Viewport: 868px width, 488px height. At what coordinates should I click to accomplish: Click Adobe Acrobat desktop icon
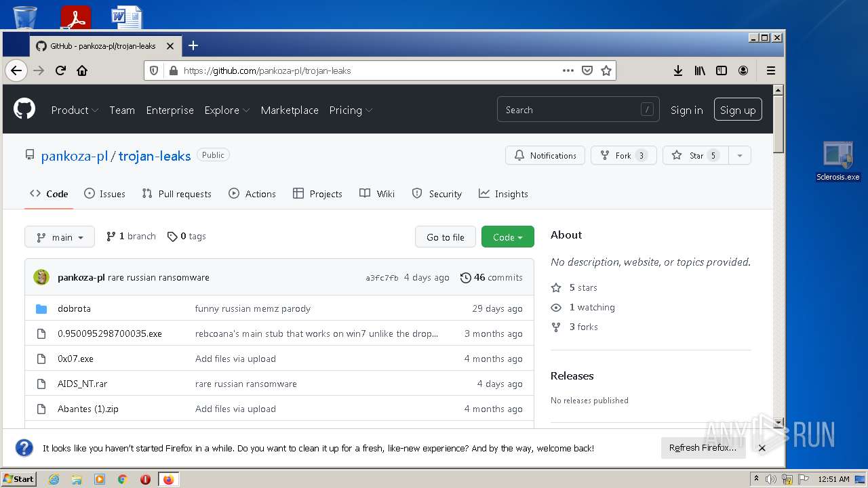tap(75, 16)
